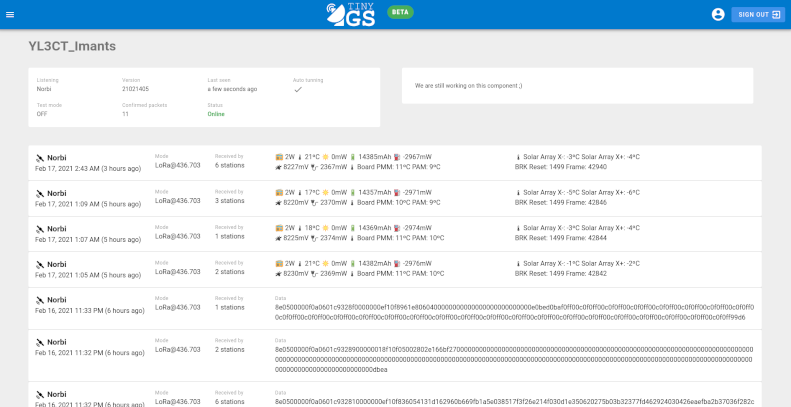Click the hex data of 11:32 PM 2-stations packet
The width and height of the screenshot is (791, 407).
pos(514,360)
